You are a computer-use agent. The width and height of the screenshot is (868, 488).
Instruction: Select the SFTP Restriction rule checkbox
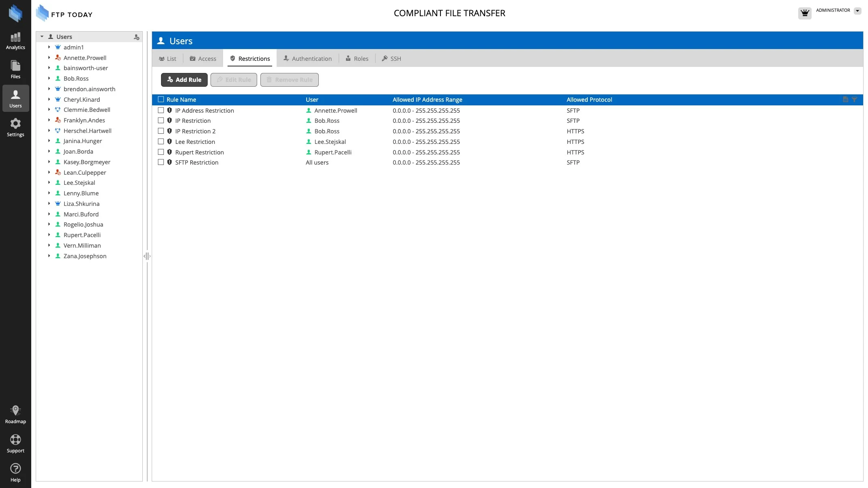[161, 162]
